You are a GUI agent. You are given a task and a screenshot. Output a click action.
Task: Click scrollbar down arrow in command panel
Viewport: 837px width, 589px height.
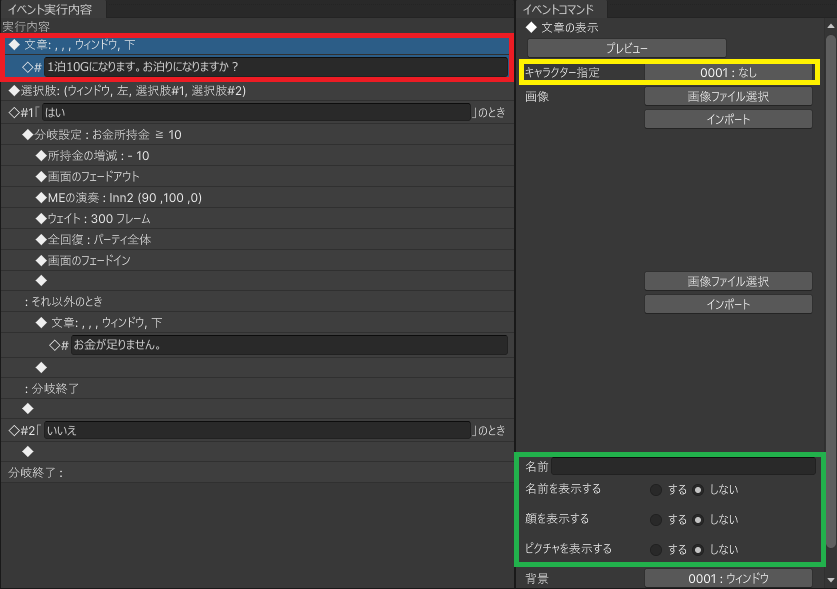[830, 579]
